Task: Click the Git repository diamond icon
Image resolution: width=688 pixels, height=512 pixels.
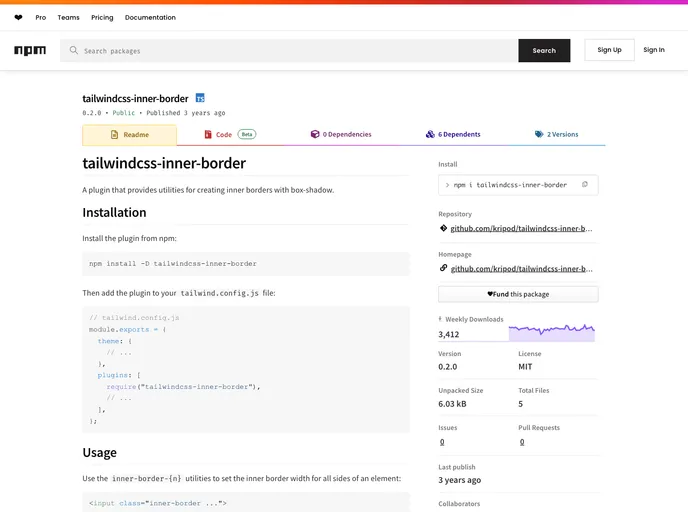Action: [x=443, y=228]
